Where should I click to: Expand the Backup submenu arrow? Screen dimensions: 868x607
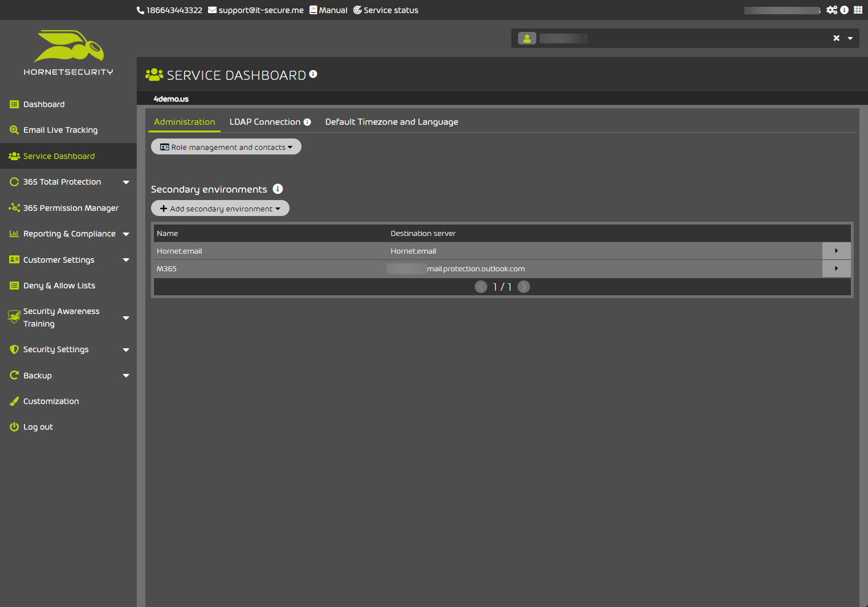(x=126, y=376)
